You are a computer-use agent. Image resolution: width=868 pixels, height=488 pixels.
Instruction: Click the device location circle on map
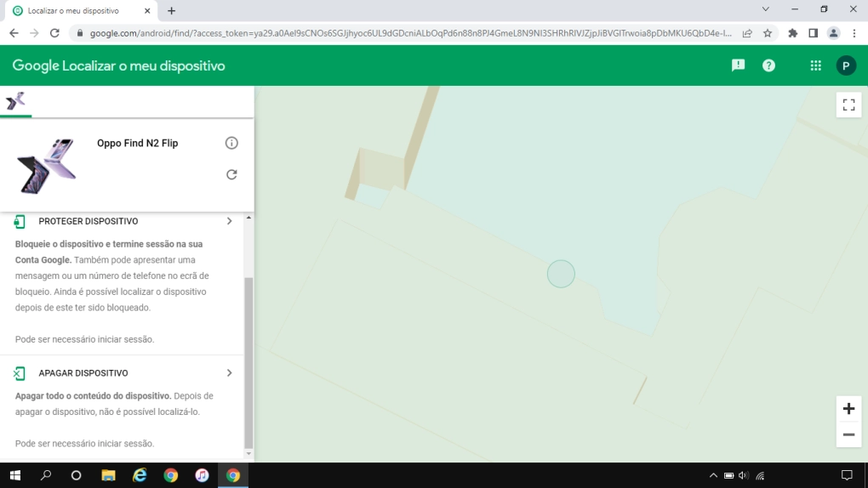point(561,274)
